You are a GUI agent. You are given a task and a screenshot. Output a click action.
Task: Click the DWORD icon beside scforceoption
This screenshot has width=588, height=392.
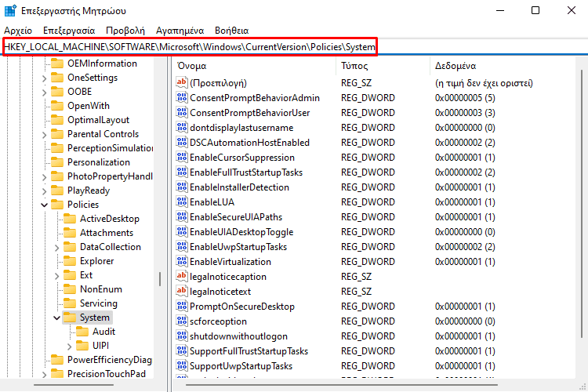(182, 321)
